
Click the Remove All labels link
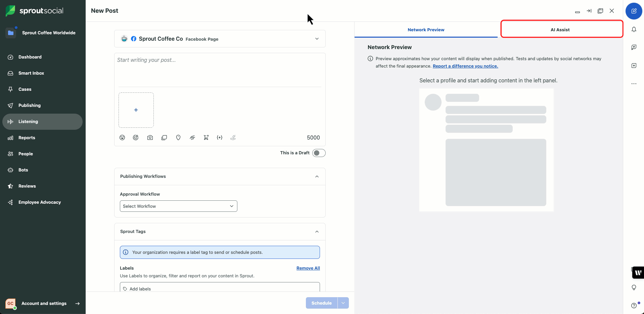[x=308, y=268]
